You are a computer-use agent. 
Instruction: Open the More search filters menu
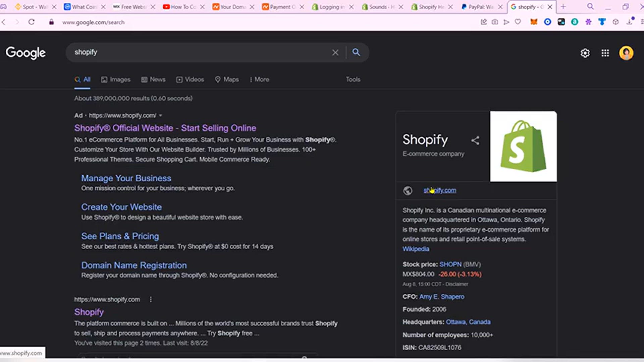pyautogui.click(x=259, y=79)
